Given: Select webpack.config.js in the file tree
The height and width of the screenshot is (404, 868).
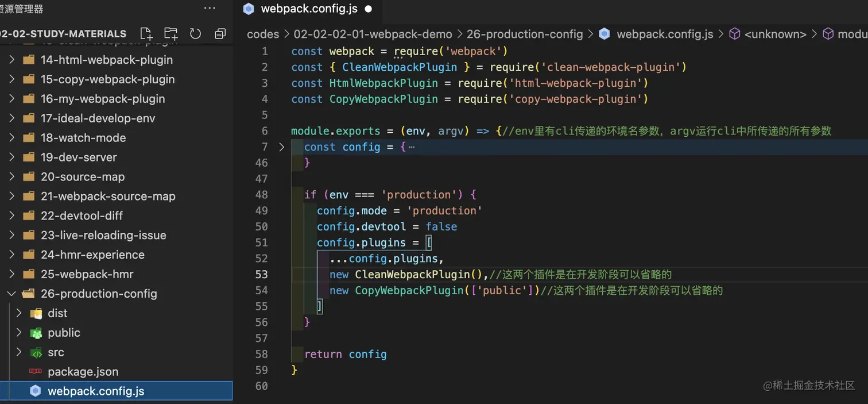Looking at the screenshot, I should (x=116, y=391).
